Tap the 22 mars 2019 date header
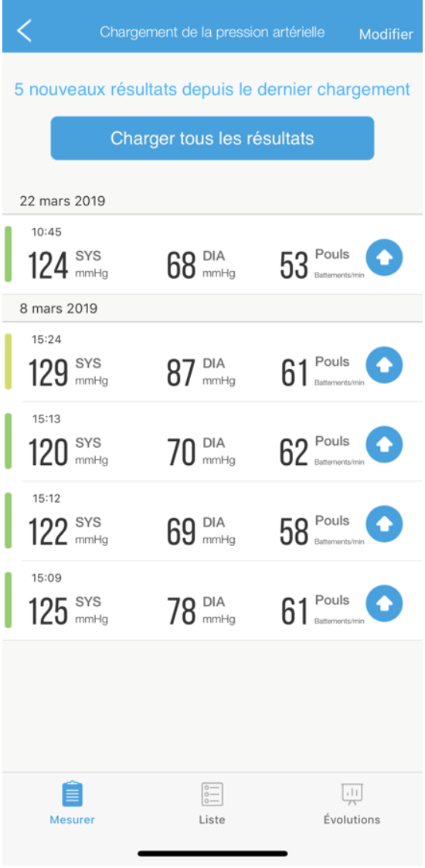This screenshot has height=868, width=425. pyautogui.click(x=62, y=200)
